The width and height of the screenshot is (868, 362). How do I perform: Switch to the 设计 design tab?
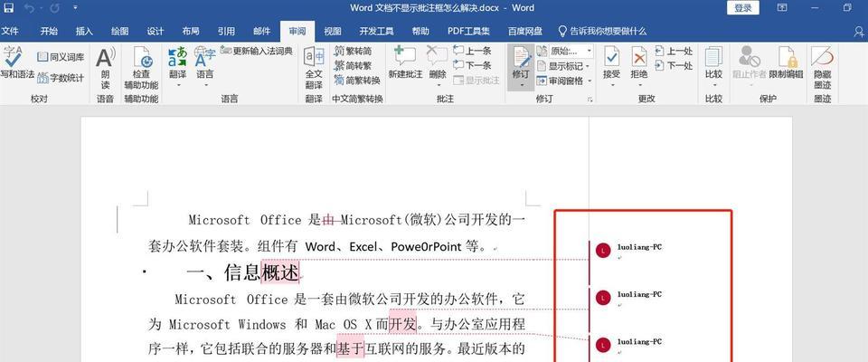(x=155, y=31)
